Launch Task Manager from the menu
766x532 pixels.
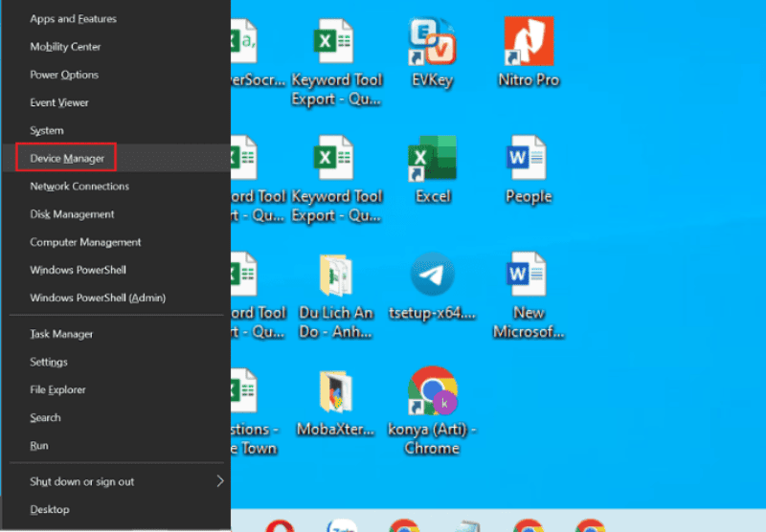[x=61, y=334]
